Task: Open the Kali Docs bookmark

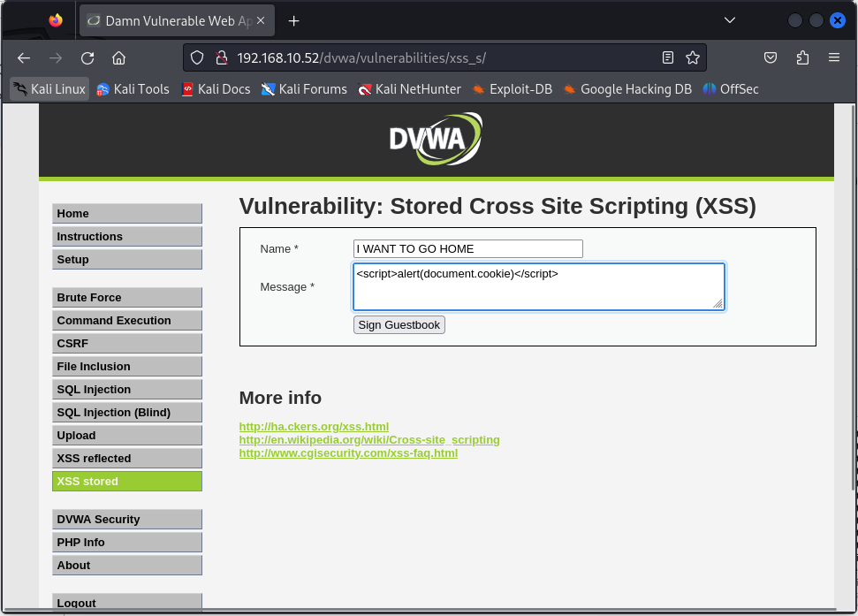Action: click(x=216, y=88)
